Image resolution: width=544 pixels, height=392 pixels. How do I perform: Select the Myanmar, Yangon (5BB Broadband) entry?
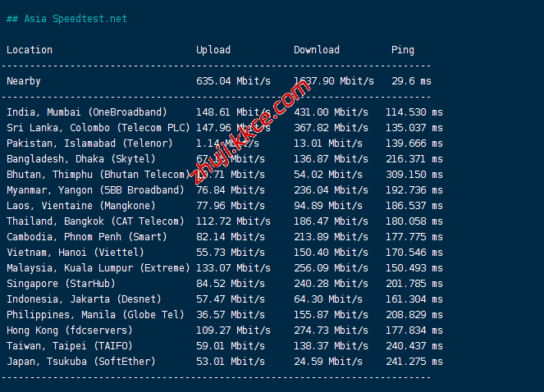point(95,190)
